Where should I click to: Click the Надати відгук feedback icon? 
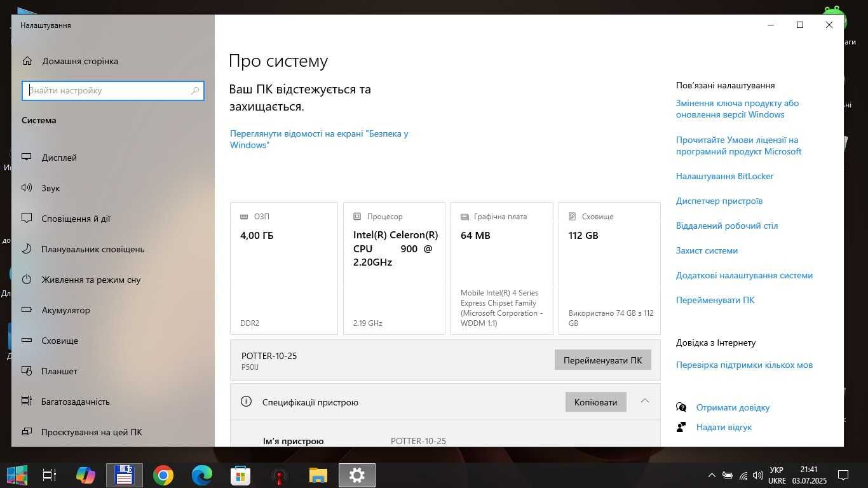click(681, 427)
